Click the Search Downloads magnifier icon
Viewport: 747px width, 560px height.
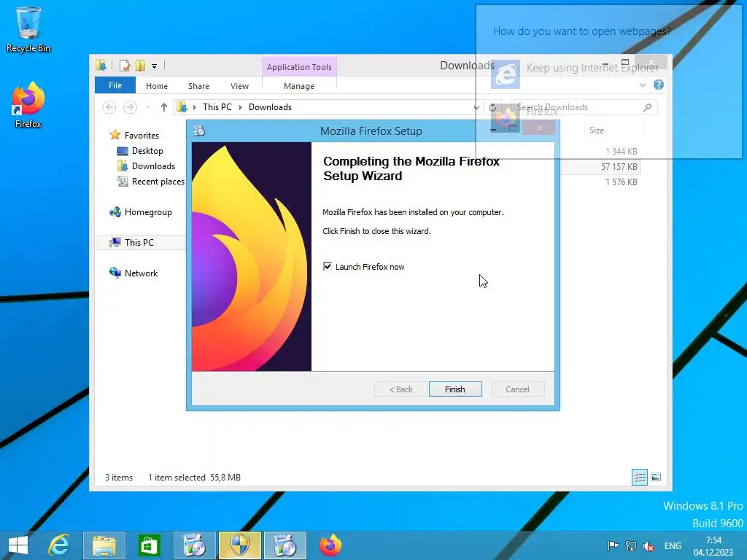click(x=647, y=107)
